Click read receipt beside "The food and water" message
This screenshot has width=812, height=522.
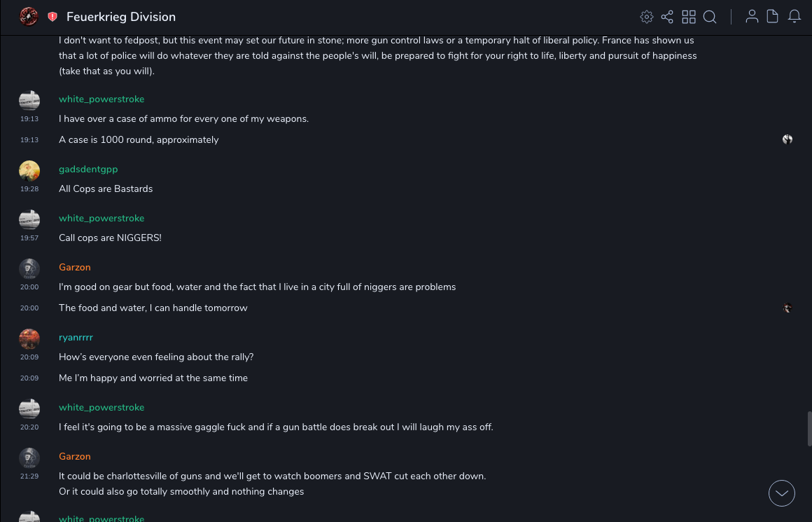tap(787, 308)
